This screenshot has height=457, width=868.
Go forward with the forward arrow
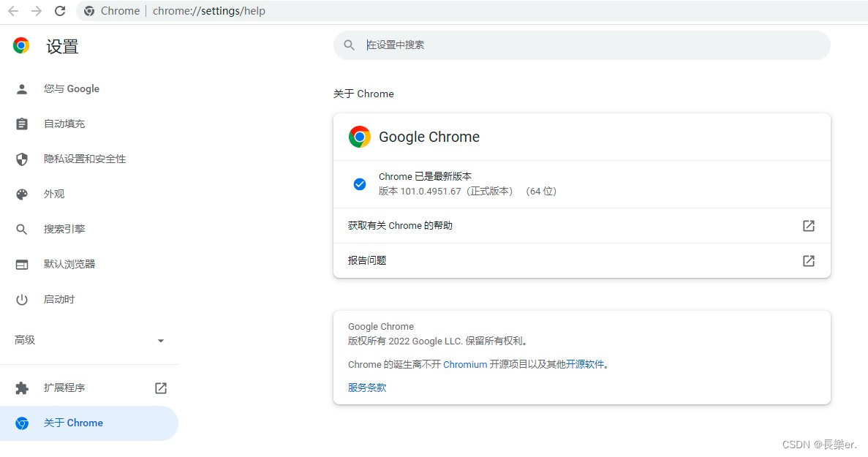pyautogui.click(x=37, y=11)
